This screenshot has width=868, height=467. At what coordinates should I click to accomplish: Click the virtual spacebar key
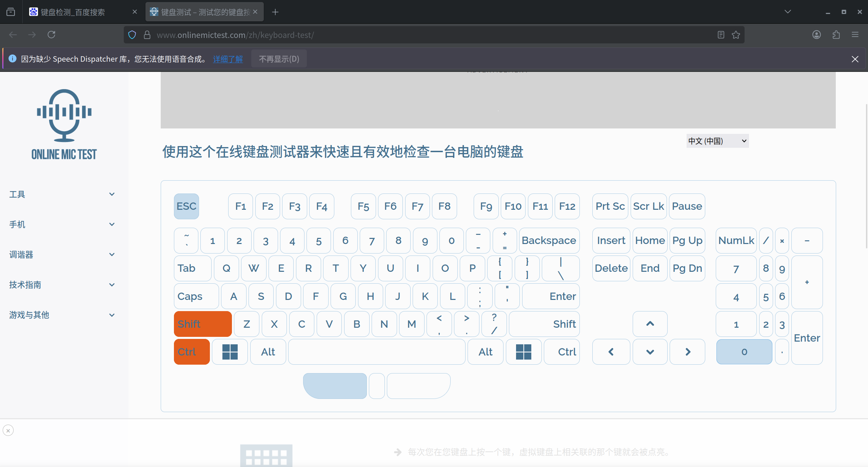[377, 352]
